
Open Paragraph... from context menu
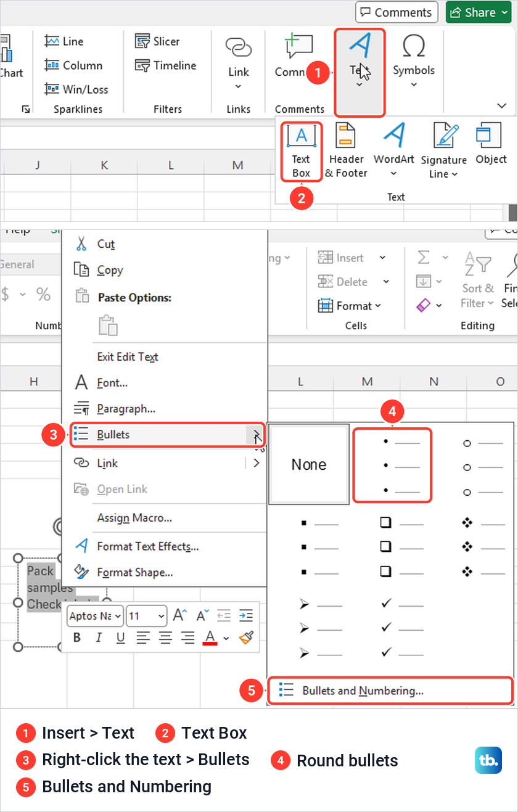(165, 409)
